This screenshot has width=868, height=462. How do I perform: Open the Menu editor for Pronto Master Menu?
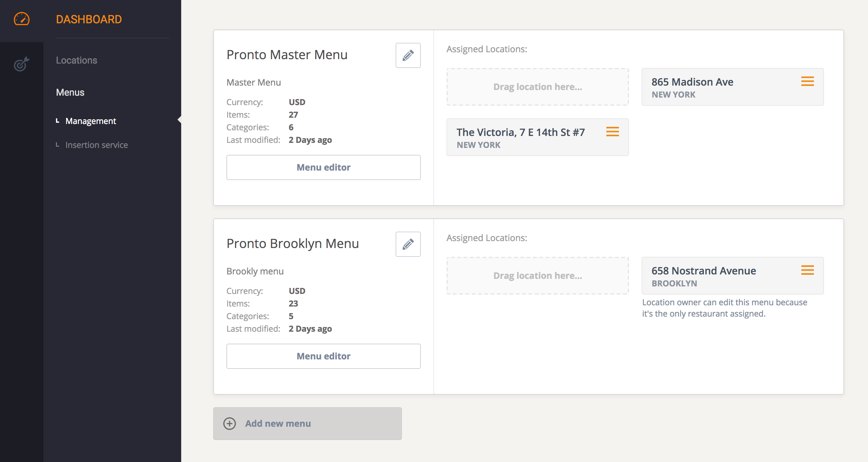click(x=323, y=167)
